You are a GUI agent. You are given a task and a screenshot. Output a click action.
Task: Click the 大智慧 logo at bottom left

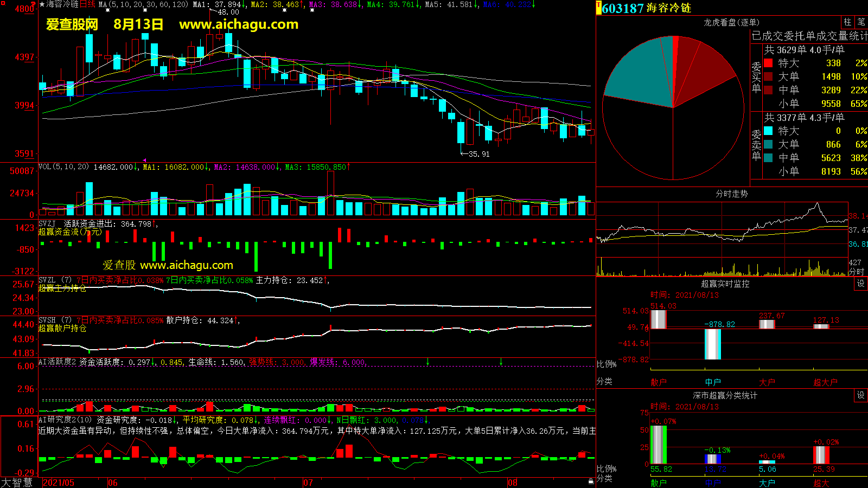[x=17, y=482]
